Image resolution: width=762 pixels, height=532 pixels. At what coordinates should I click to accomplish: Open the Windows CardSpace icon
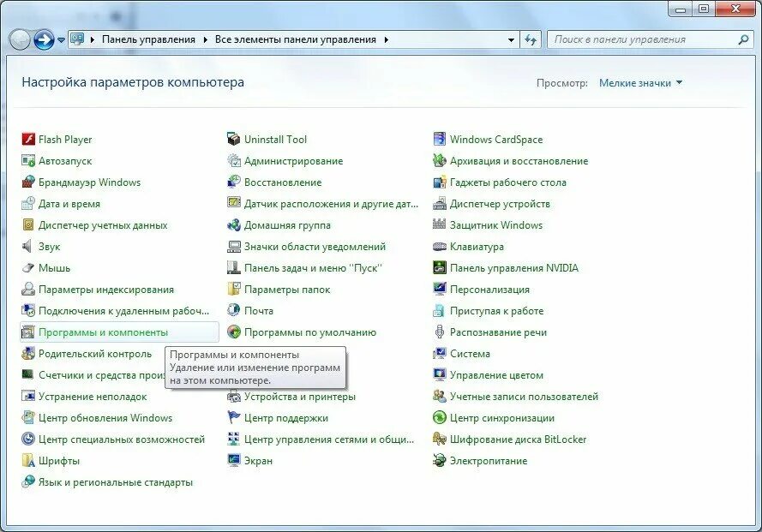pyautogui.click(x=440, y=140)
